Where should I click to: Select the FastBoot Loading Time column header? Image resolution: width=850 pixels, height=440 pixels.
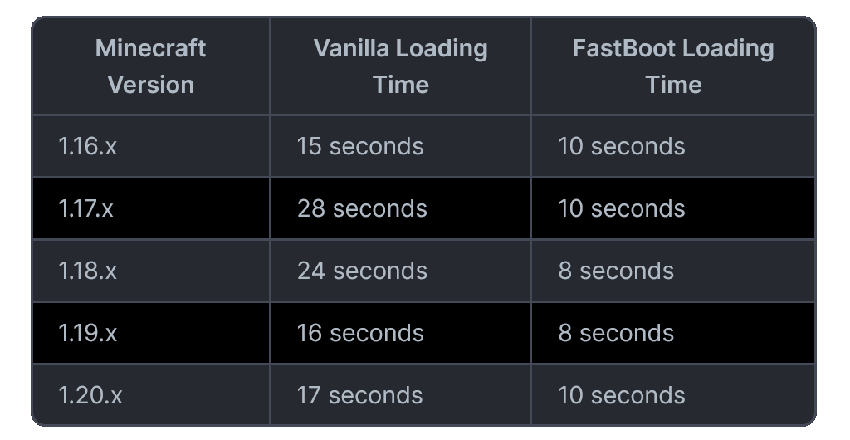(x=672, y=66)
